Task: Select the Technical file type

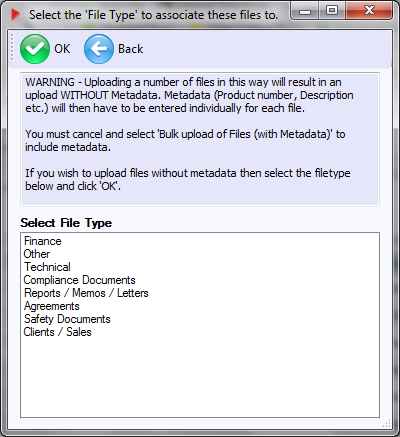Action: pyautogui.click(x=47, y=267)
